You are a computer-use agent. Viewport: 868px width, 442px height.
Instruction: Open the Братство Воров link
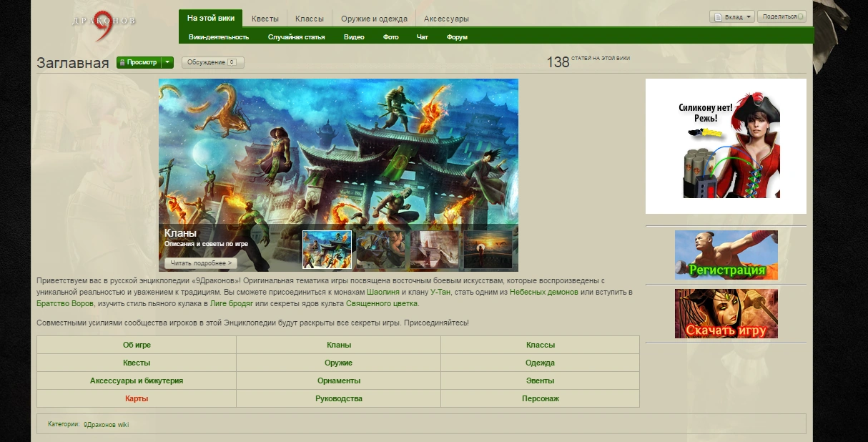coord(65,303)
